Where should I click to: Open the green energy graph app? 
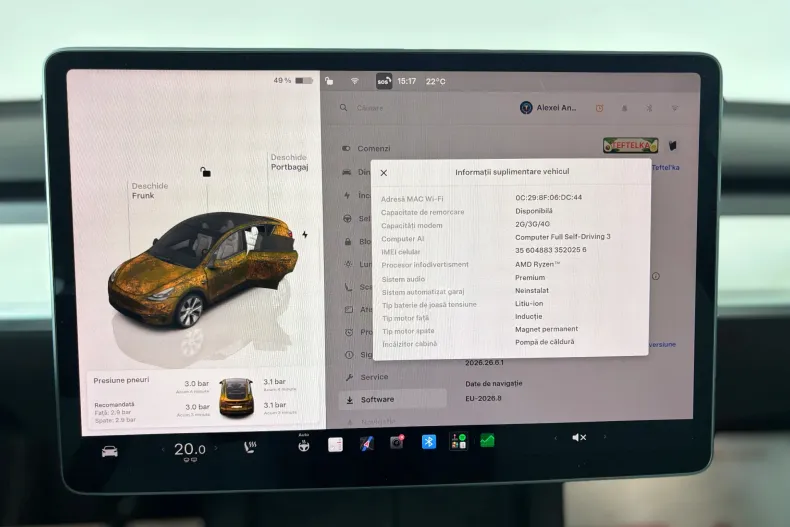487,441
